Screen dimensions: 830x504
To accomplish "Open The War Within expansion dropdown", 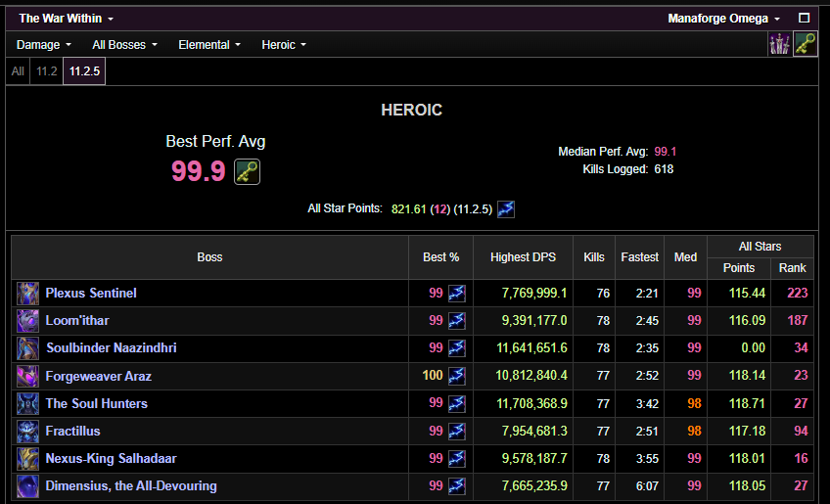I will pos(67,19).
